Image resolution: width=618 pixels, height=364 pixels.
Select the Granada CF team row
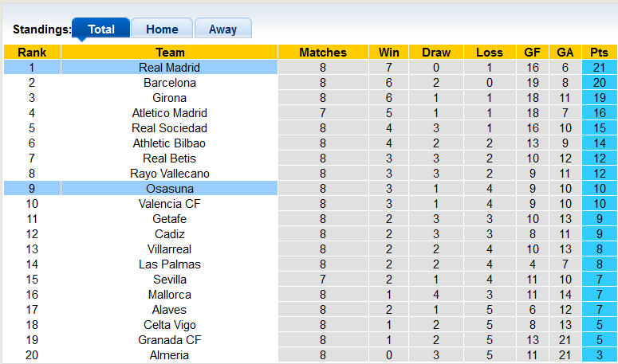(170, 340)
